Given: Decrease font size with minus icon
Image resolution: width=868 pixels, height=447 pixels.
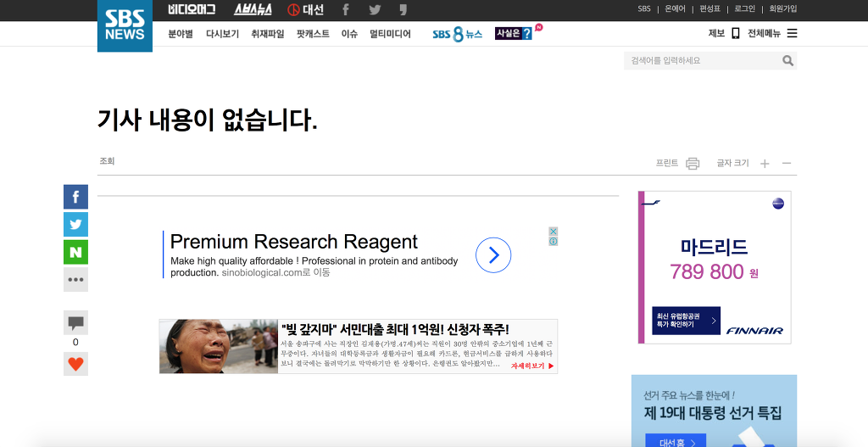Looking at the screenshot, I should [x=787, y=164].
